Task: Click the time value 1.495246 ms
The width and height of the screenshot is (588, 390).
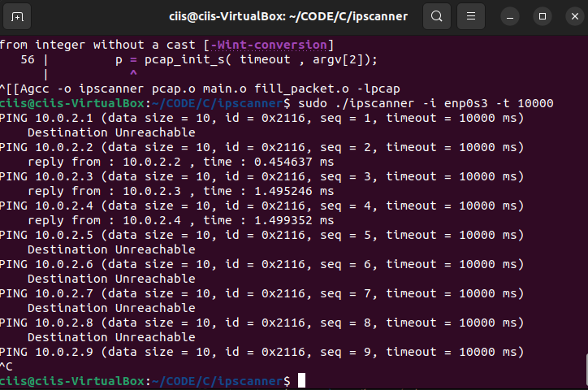Action: pos(294,191)
